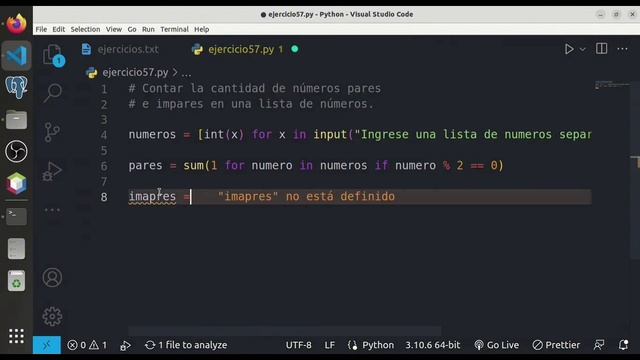Image resolution: width=640 pixels, height=360 pixels.
Task: Click the underlined 'imapres' variable on line 8
Action: (152, 196)
